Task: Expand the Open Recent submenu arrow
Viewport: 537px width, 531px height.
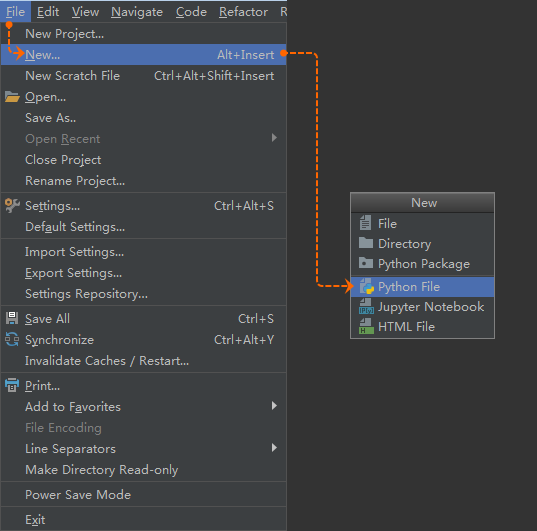Action: tap(274, 138)
